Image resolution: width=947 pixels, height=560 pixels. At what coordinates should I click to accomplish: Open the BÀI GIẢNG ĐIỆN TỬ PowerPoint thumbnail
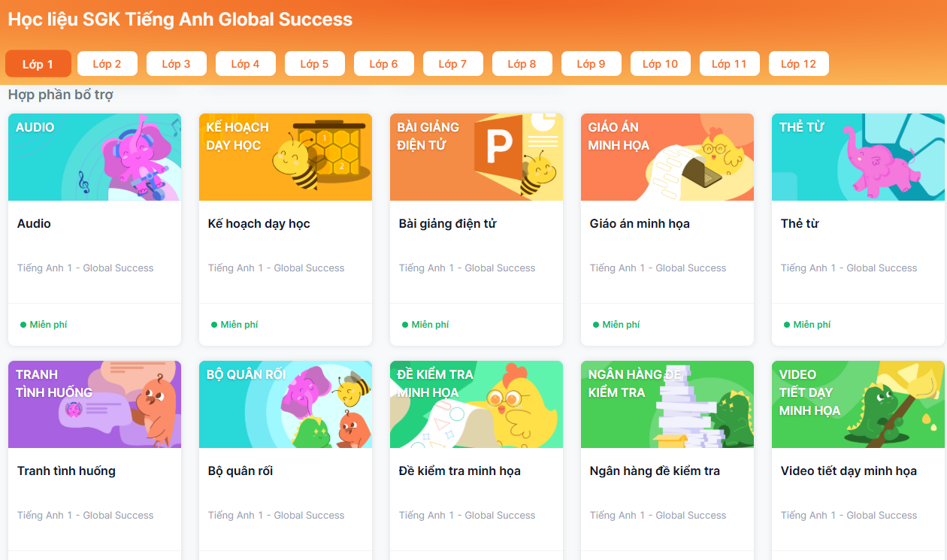coord(477,157)
